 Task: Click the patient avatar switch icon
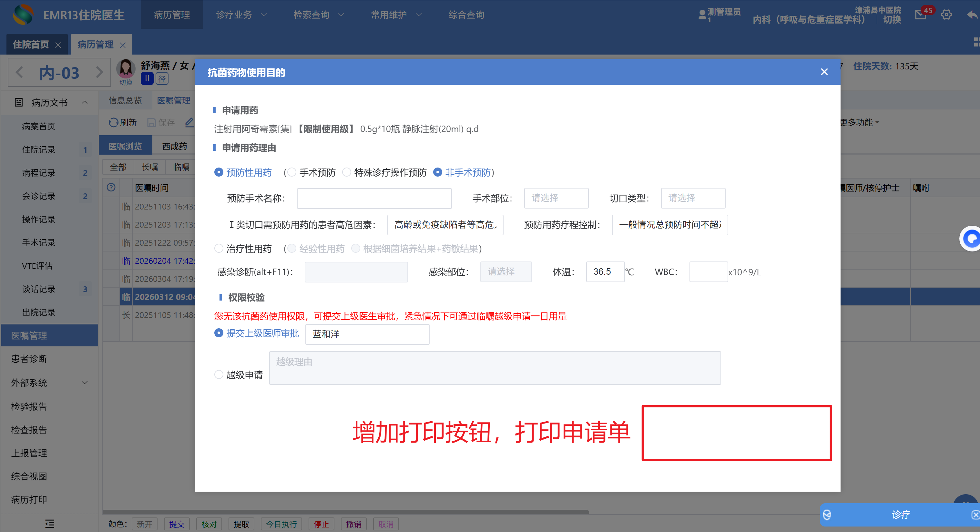[126, 70]
